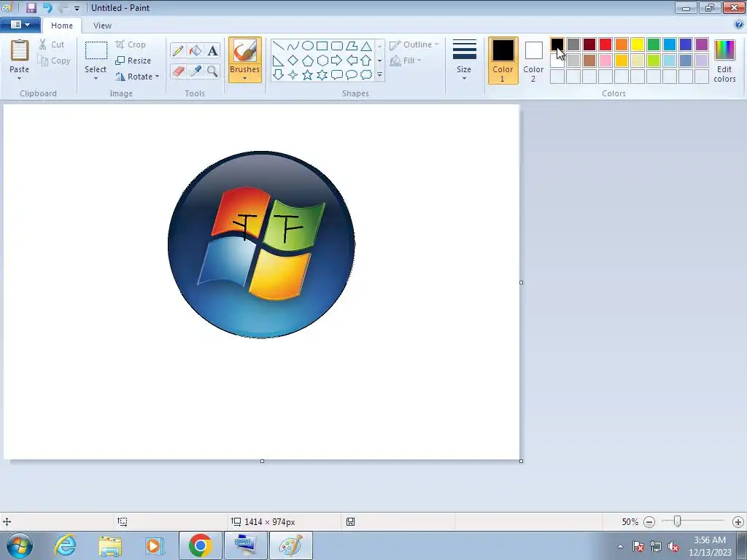Activate the Color 2 background box
This screenshot has width=747, height=560.
click(x=533, y=61)
